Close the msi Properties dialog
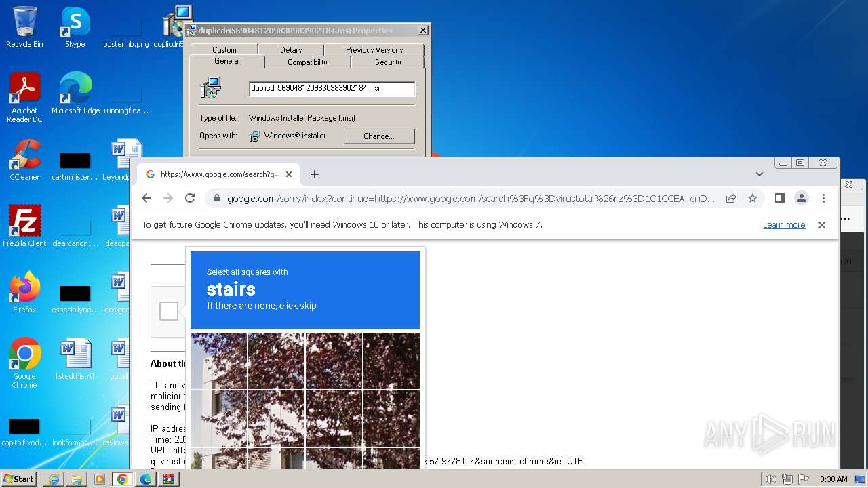 pyautogui.click(x=423, y=30)
